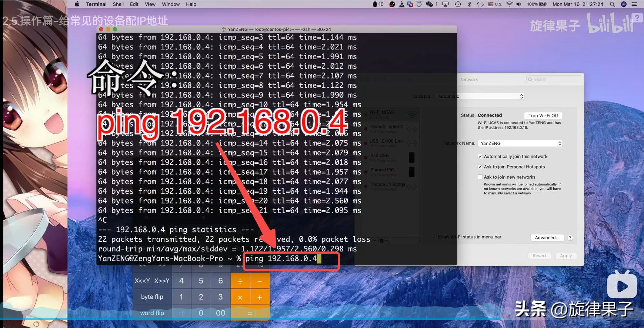
Task: Click the WeChat unread count 1
Action: [x=436, y=4]
